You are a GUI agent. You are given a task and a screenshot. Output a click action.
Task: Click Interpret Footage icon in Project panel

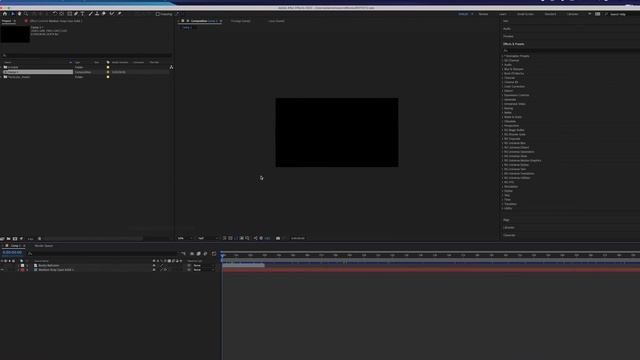click(2, 238)
